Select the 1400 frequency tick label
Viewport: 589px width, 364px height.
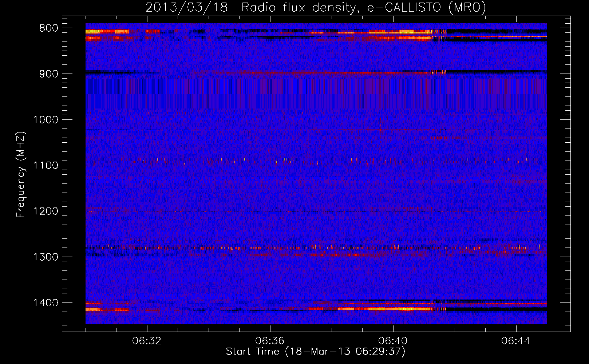[x=46, y=303]
